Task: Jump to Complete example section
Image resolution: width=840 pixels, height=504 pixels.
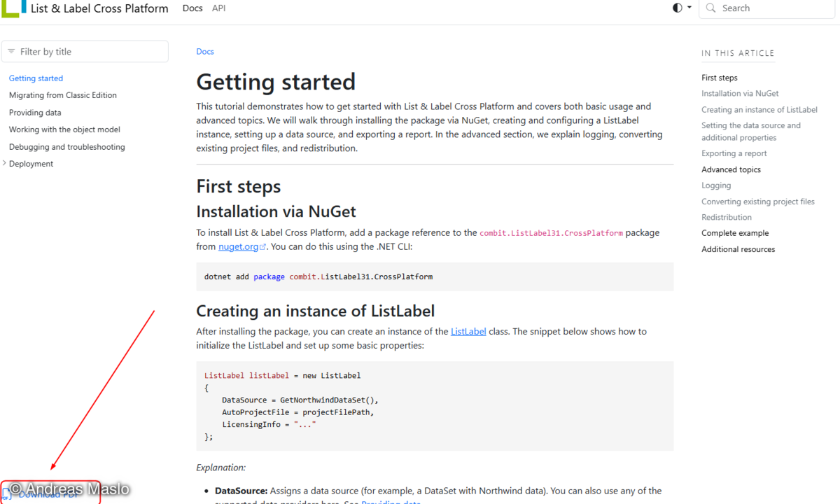Action: pyautogui.click(x=735, y=233)
